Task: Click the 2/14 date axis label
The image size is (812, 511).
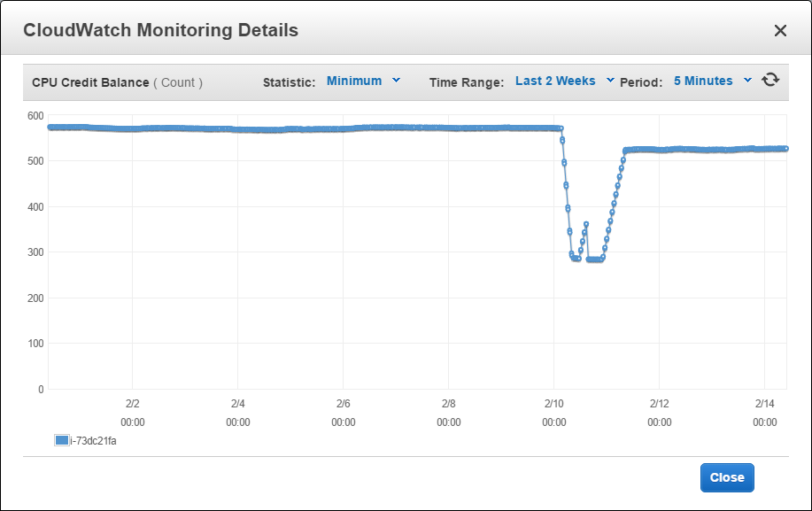Action: [x=765, y=403]
